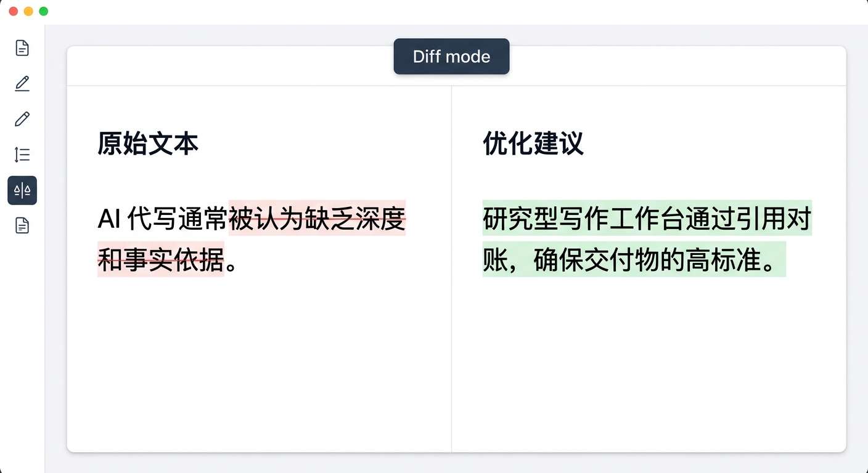Viewport: 868px width, 473px height.
Task: Click the struck-through text 被认为缺乏深度
Action: [317, 219]
